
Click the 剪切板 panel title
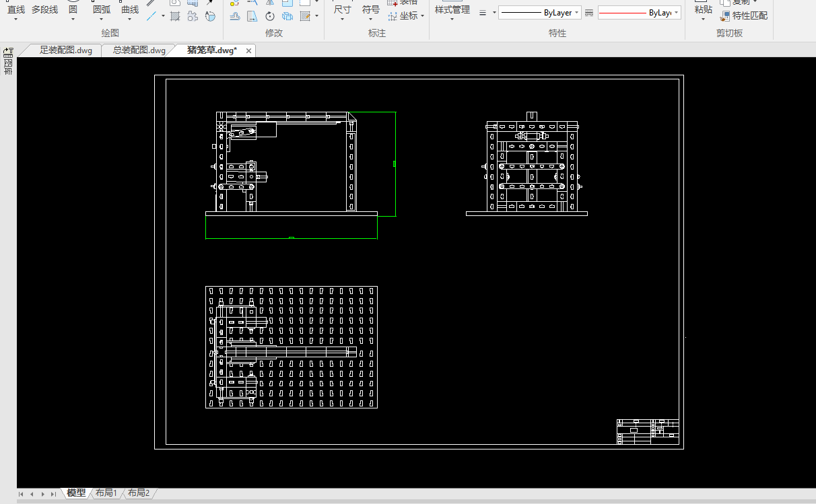click(729, 33)
